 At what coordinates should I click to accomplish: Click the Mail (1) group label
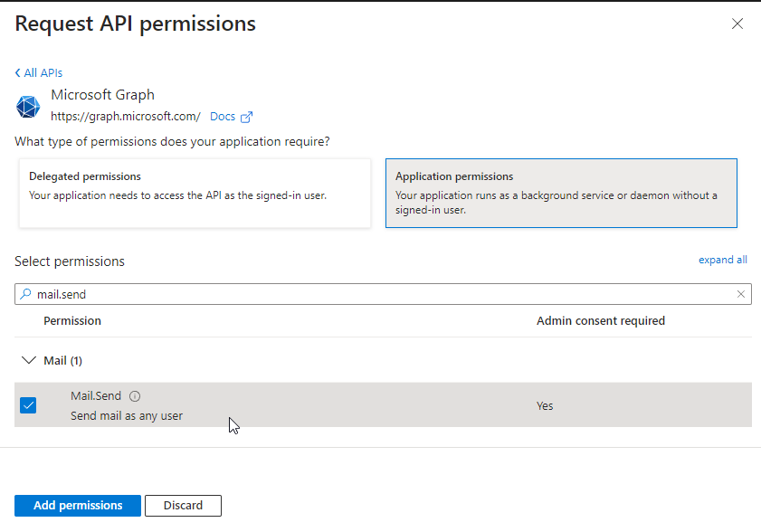coord(63,361)
